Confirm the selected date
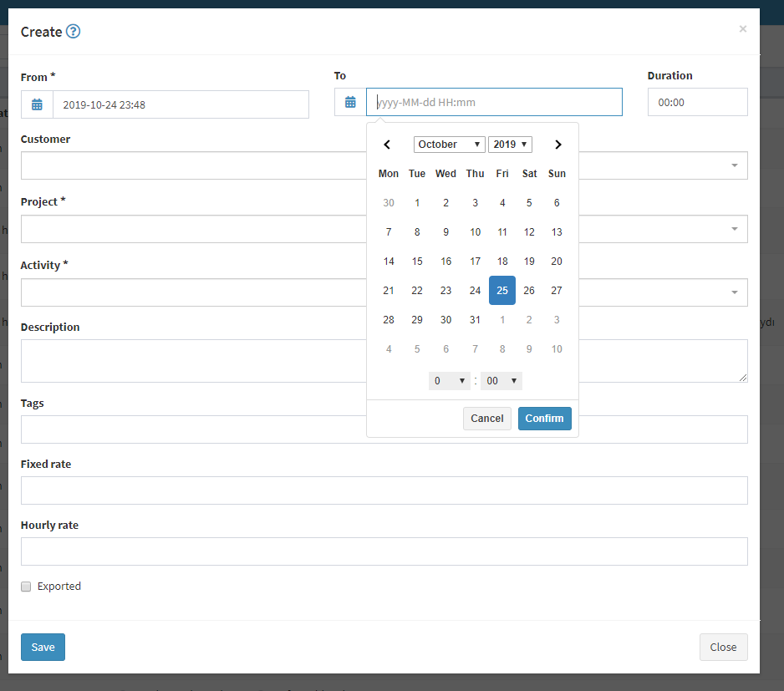 [544, 418]
